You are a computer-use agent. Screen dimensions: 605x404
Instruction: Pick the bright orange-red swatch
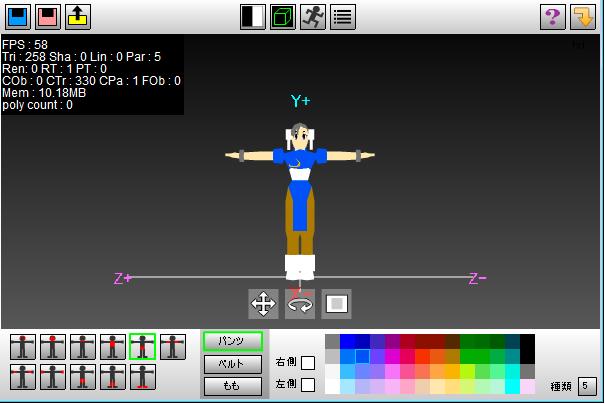422,357
